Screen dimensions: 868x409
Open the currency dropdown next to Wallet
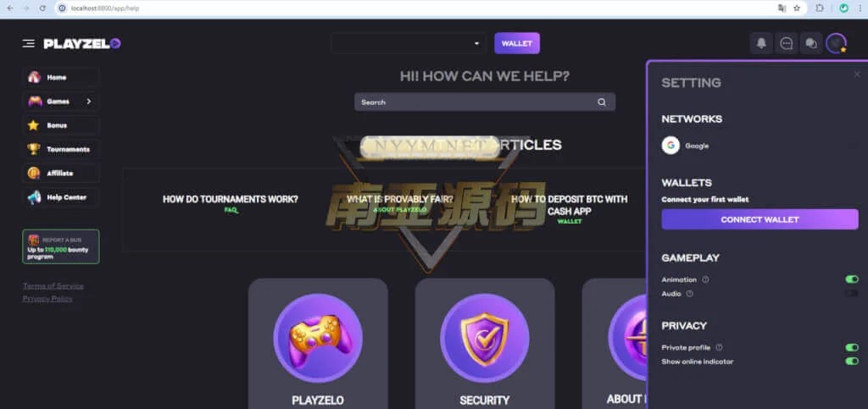[408, 43]
